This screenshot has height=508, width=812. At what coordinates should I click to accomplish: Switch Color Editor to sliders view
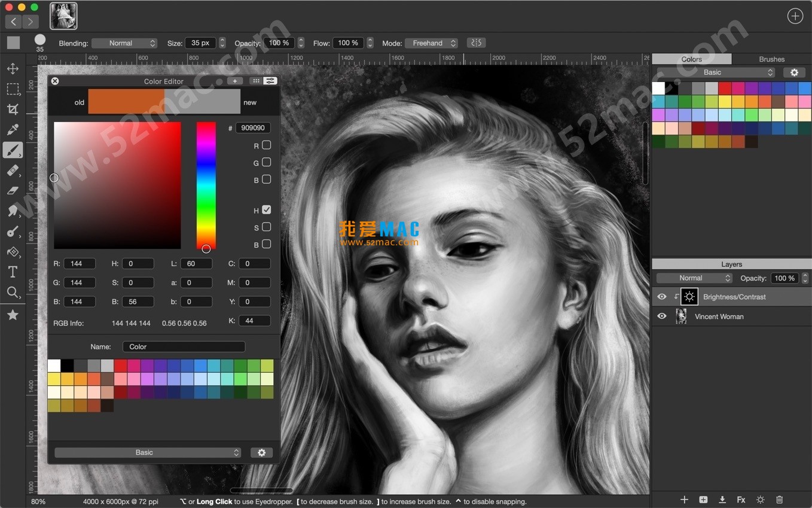[270, 81]
